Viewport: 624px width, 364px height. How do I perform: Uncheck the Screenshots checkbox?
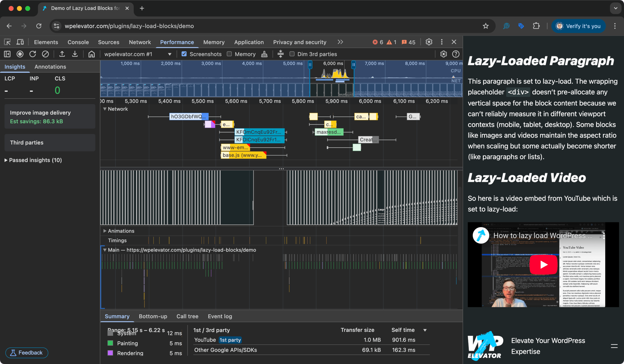184,54
